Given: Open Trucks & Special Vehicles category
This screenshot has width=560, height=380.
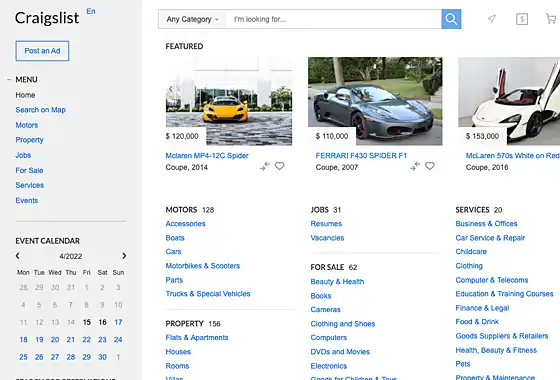Looking at the screenshot, I should coord(208,294).
